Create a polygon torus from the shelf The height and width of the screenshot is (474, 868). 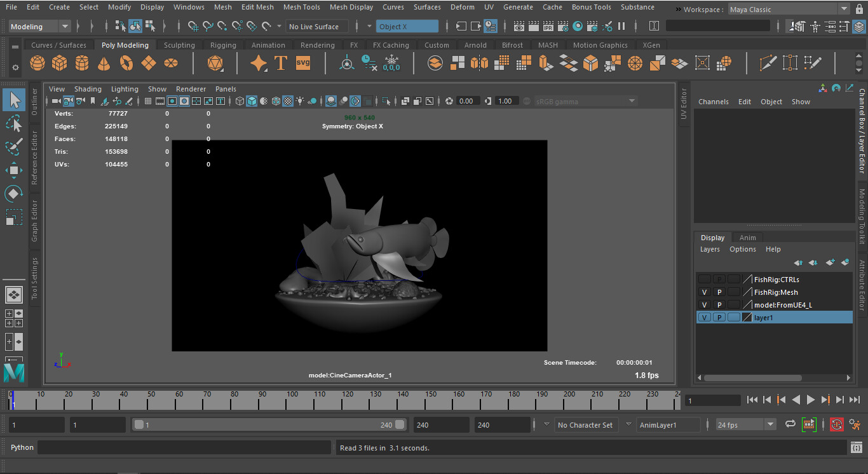(126, 63)
